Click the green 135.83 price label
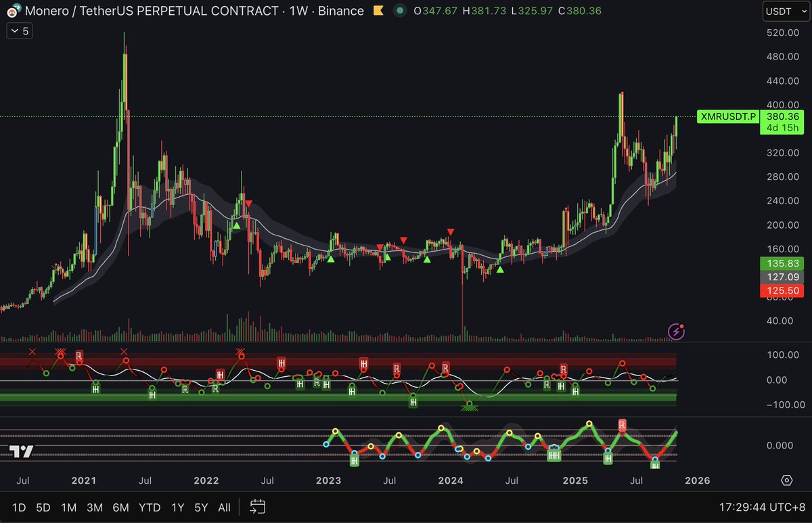812x523 pixels. point(783,263)
